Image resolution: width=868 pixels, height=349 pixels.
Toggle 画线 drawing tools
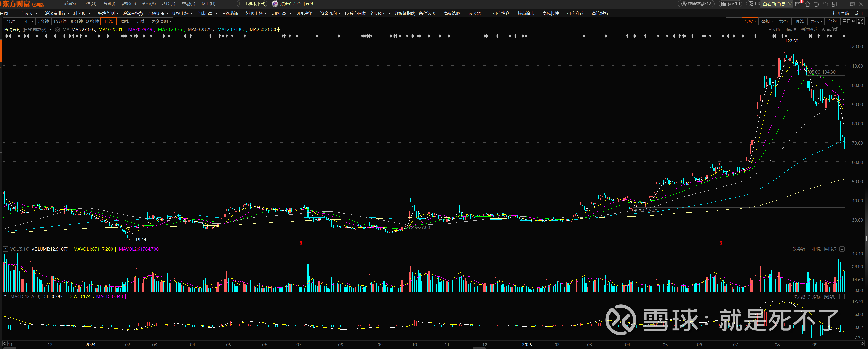pos(799,21)
